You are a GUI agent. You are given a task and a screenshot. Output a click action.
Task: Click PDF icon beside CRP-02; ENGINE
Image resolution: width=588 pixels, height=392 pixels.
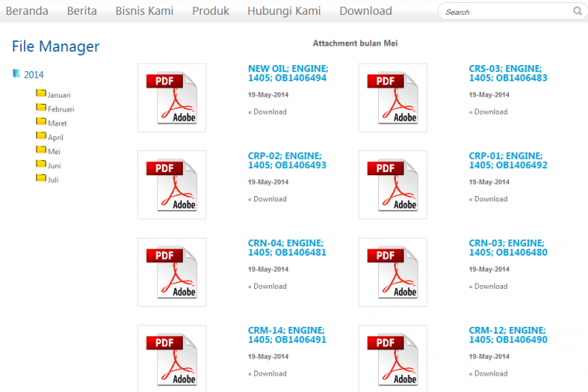172,184
